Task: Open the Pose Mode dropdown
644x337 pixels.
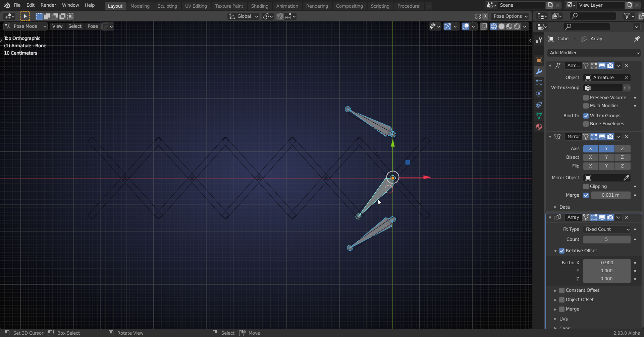Action: (x=25, y=26)
